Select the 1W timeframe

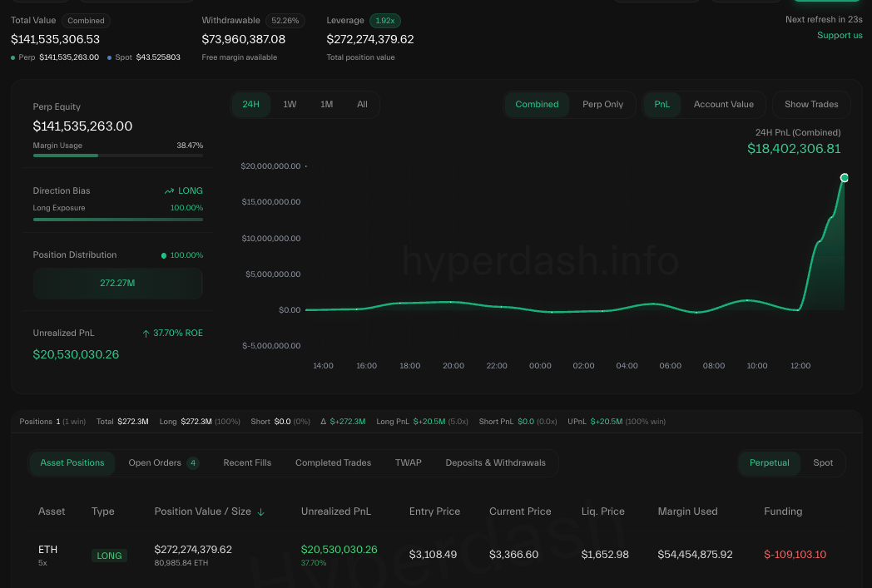[x=290, y=105]
